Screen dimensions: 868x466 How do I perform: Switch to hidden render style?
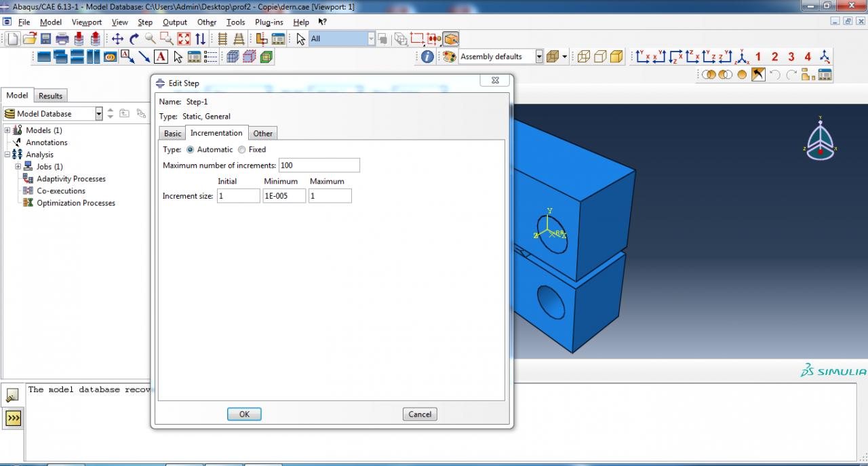[x=600, y=57]
